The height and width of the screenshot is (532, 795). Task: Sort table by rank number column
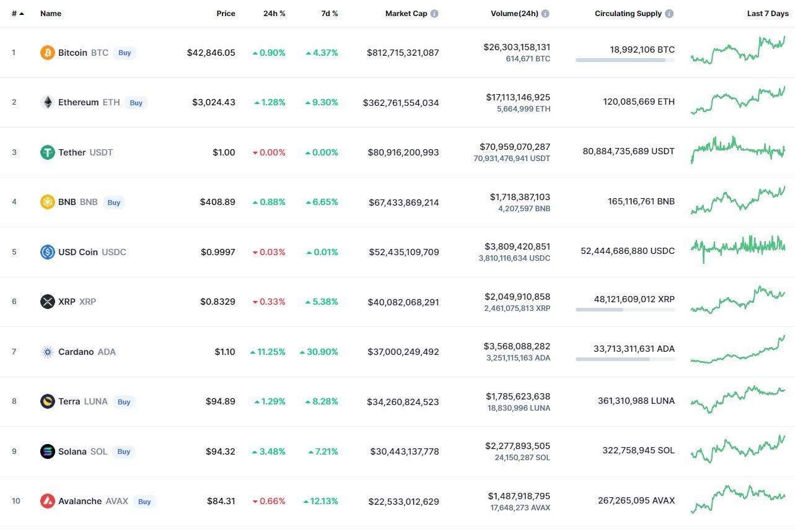[18, 14]
